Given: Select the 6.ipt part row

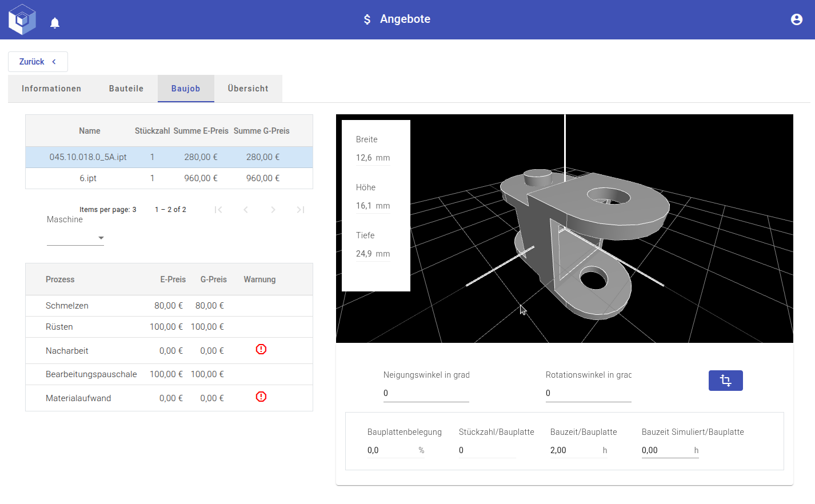Looking at the screenshot, I should [x=88, y=178].
